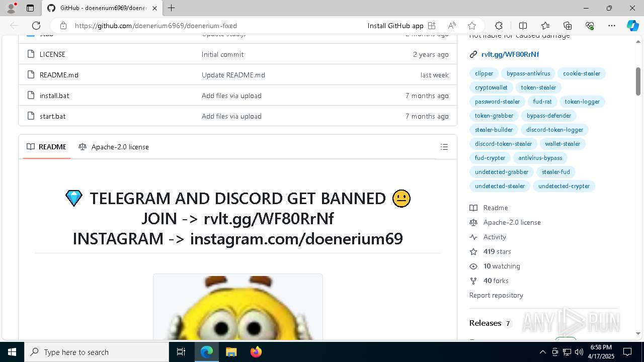Add page to favorites star
The height and width of the screenshot is (362, 644).
click(472, 26)
